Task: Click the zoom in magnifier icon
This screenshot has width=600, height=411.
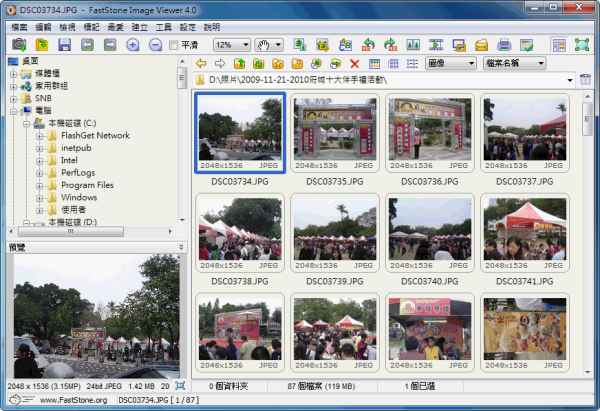Action: [133, 45]
